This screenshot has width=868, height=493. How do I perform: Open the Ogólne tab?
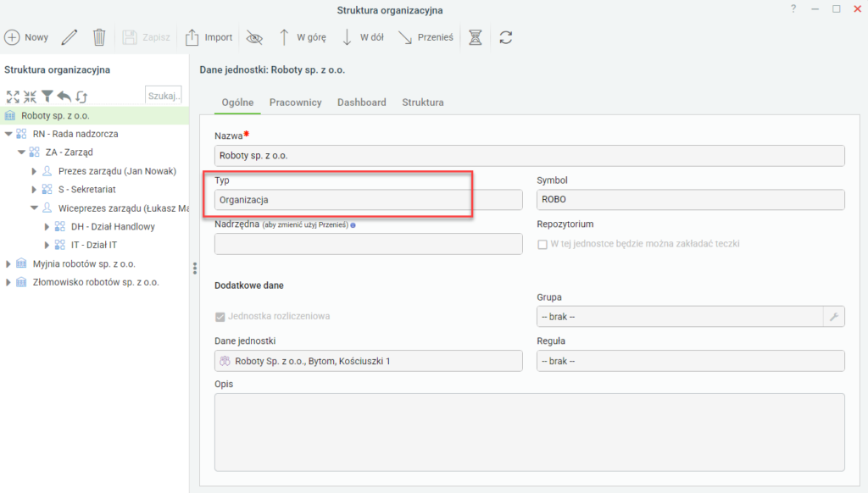237,102
